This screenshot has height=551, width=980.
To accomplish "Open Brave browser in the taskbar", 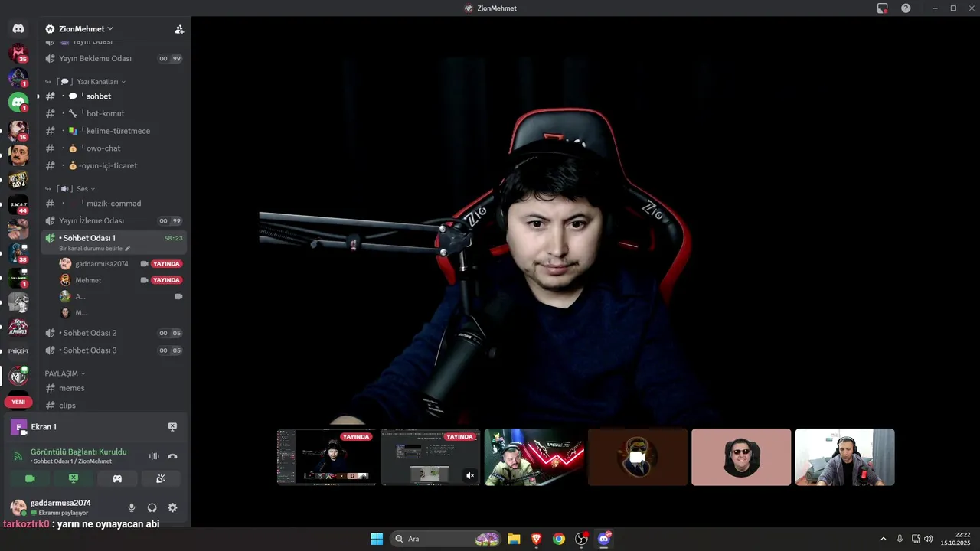I will 536,539.
